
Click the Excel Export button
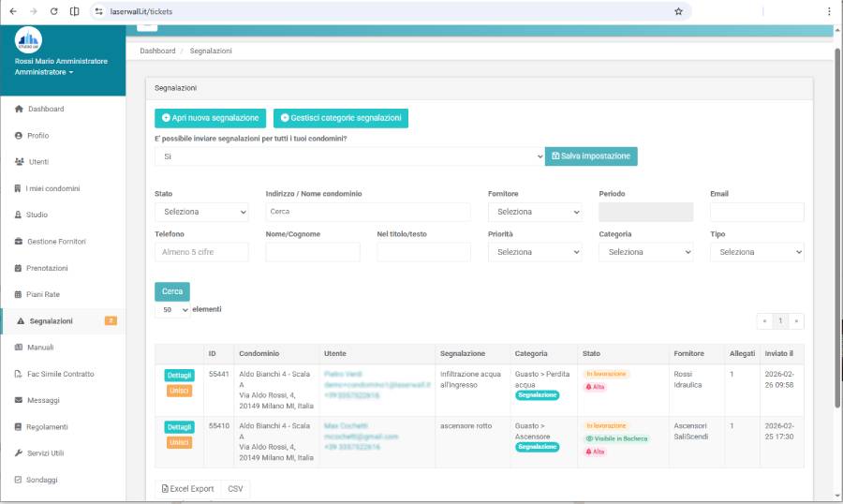(188, 489)
